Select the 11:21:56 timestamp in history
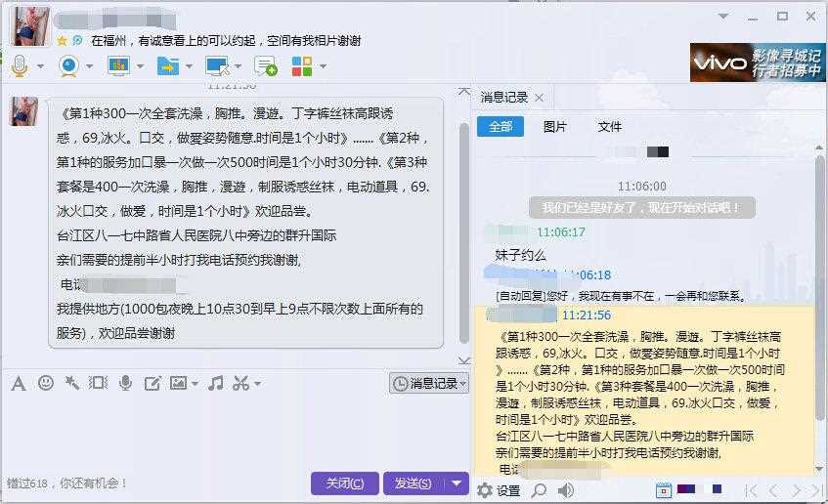The image size is (828, 504). click(x=587, y=315)
